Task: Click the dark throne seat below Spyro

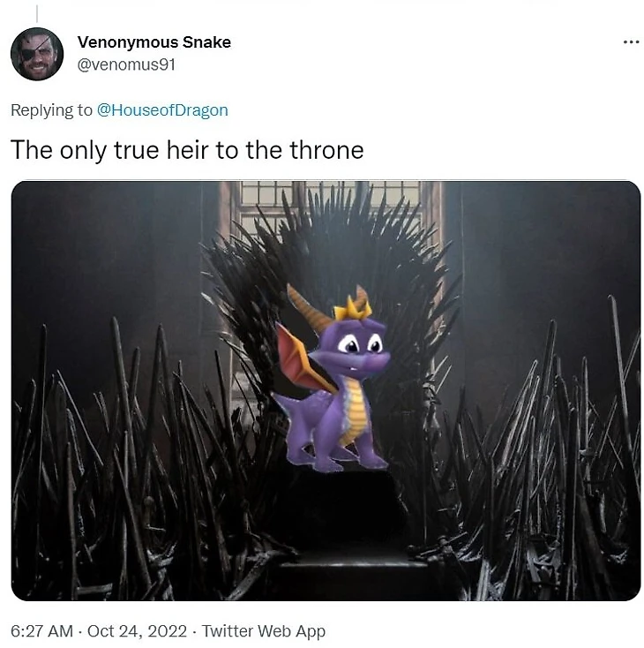Action: (345, 509)
